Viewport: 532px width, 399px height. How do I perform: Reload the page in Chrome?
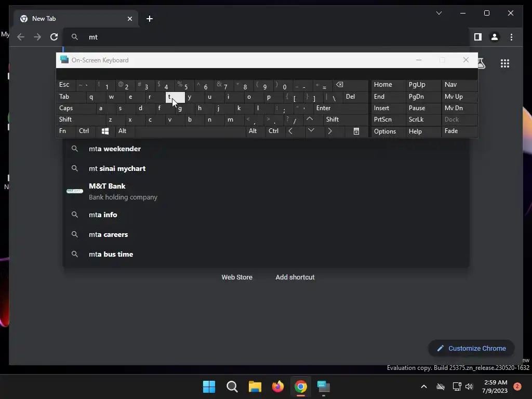tap(54, 37)
